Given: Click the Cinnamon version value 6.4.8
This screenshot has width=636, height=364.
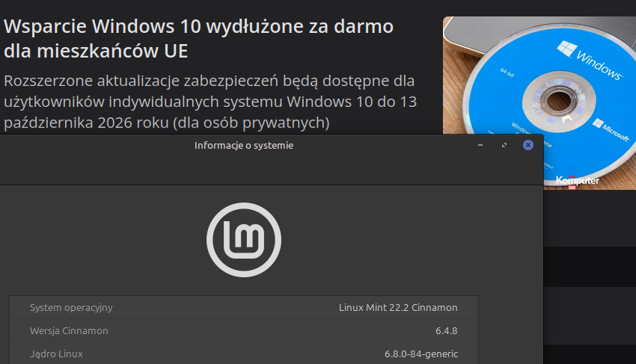Looking at the screenshot, I should tap(446, 330).
